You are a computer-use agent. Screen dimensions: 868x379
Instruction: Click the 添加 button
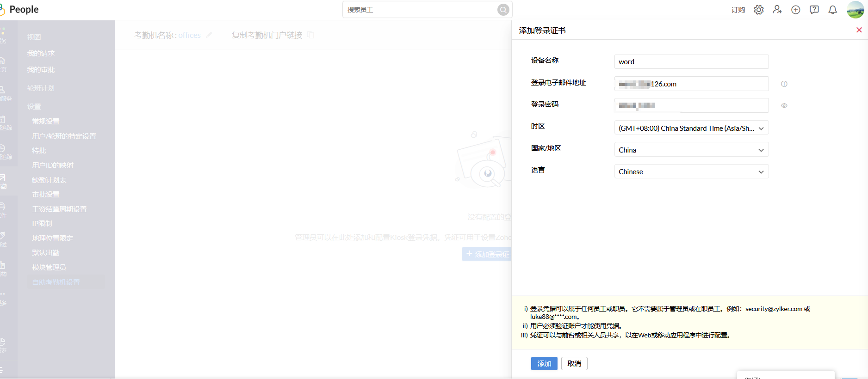(544, 364)
